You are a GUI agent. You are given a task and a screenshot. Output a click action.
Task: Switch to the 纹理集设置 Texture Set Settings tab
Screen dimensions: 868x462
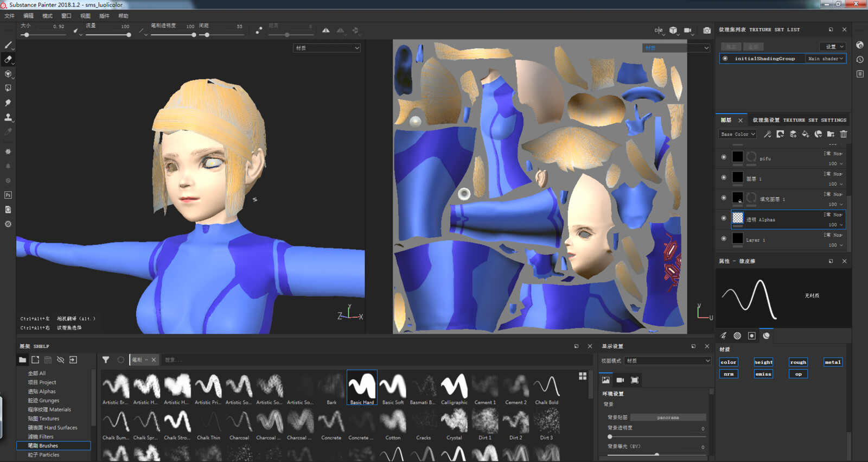coord(799,120)
